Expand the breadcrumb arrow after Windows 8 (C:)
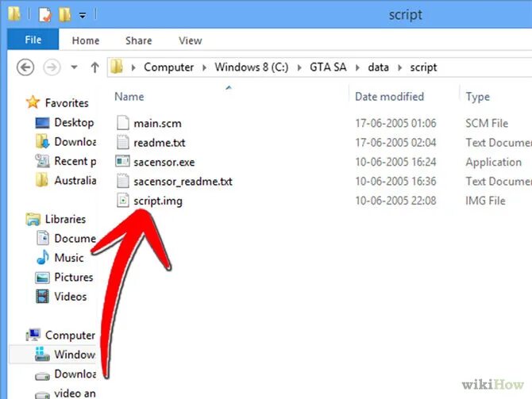Viewport: 532px width, 399px height. 299,67
